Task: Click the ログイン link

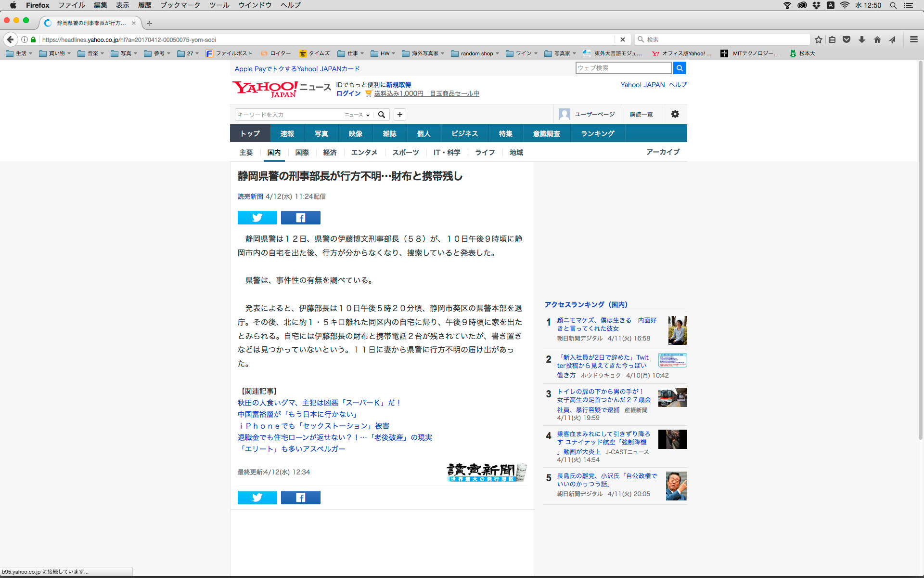Action: (x=348, y=93)
